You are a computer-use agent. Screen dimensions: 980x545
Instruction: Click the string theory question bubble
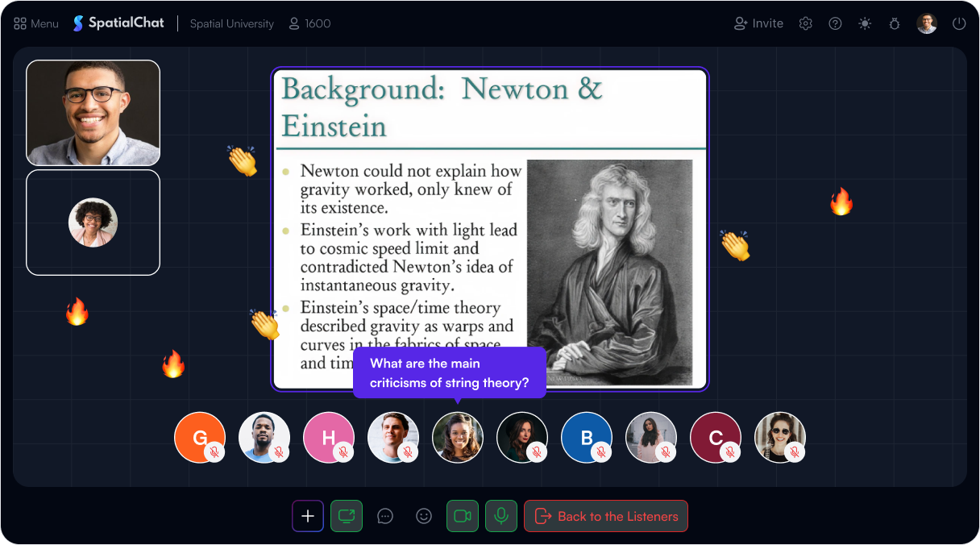coord(450,372)
